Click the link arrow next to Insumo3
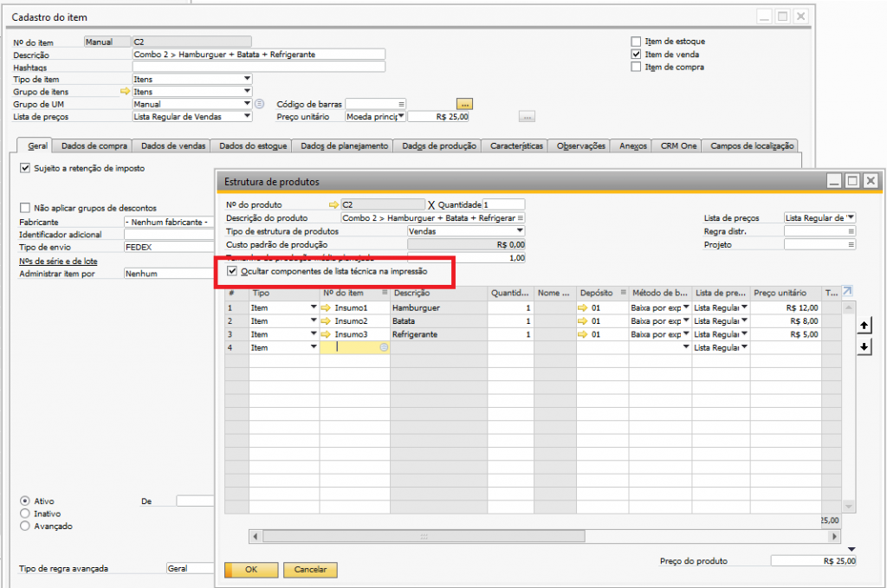 [x=326, y=333]
